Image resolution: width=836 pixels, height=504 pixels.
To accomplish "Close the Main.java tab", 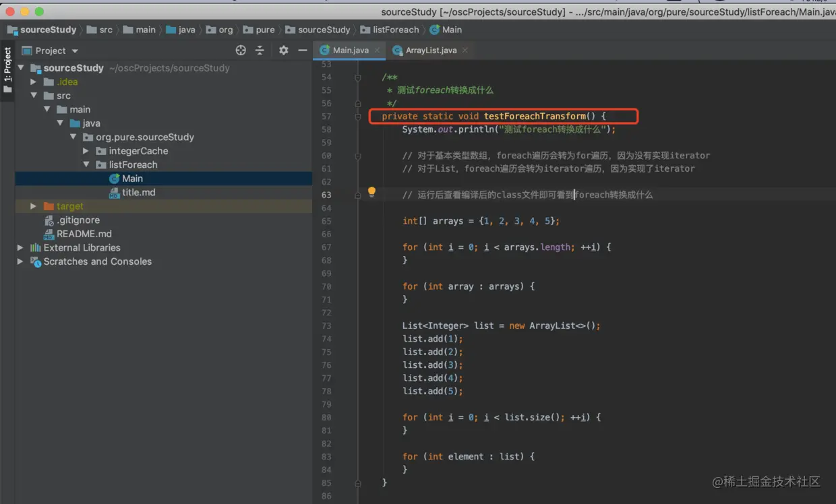I will pyautogui.click(x=377, y=51).
